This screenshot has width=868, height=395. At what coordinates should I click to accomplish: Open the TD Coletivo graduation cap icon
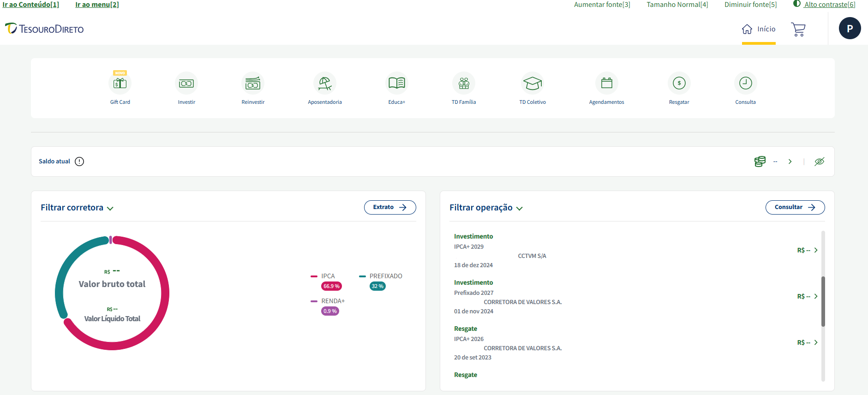click(533, 83)
